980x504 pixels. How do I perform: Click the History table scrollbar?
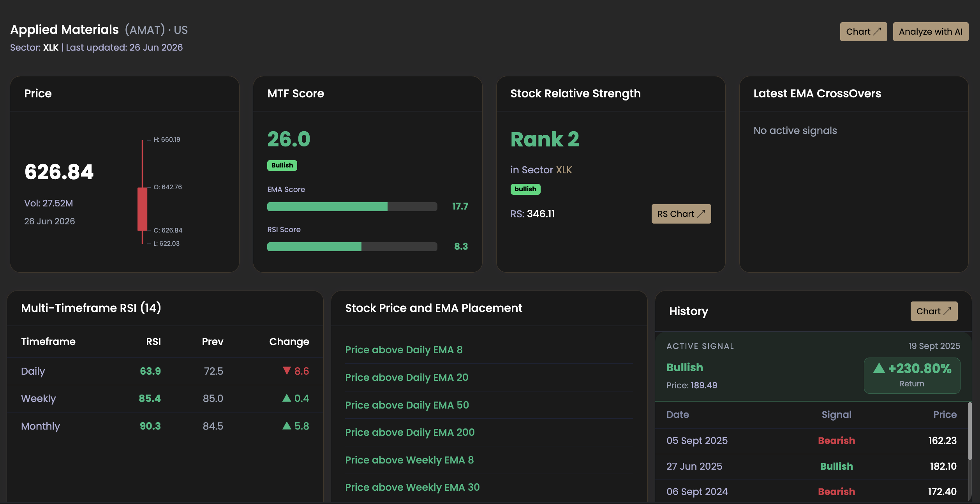pyautogui.click(x=969, y=431)
